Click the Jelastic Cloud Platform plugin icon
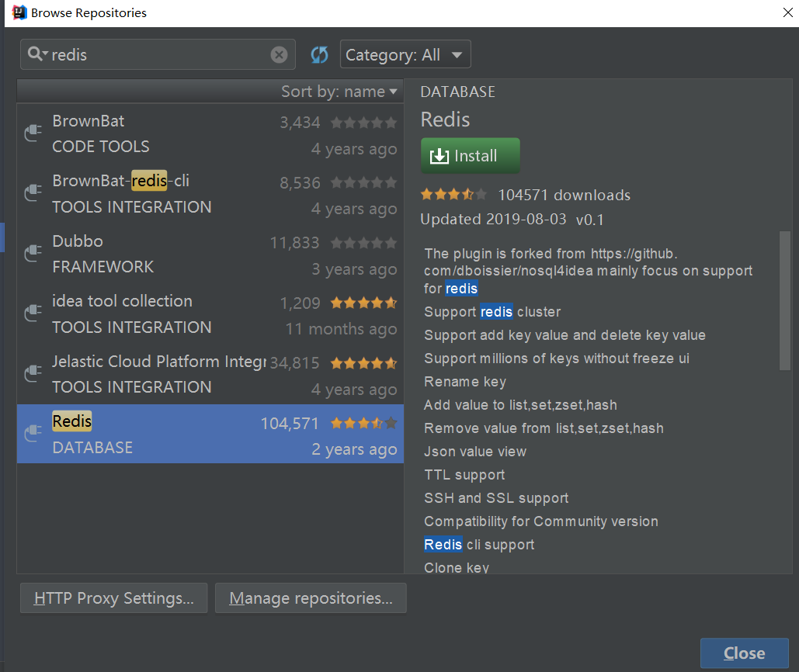 (x=33, y=374)
